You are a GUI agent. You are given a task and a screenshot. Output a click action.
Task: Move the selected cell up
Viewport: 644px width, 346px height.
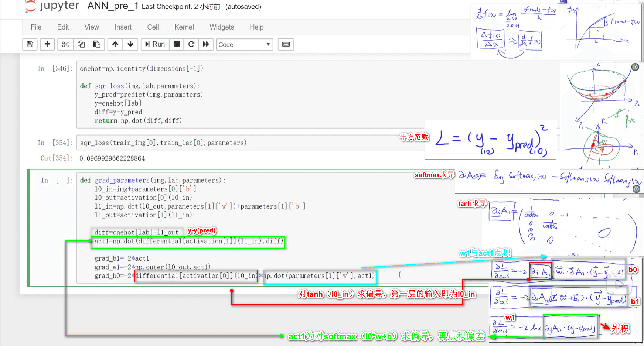point(115,44)
